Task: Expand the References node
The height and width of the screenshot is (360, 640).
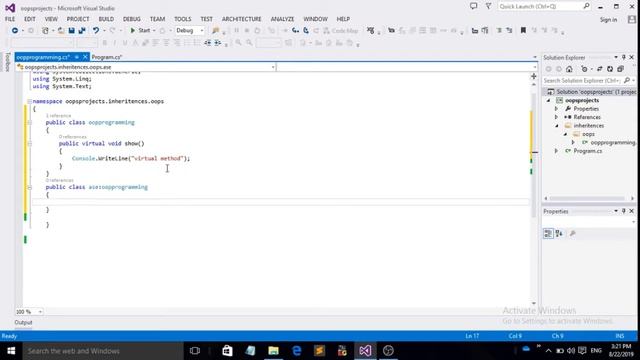Action: 556,117
